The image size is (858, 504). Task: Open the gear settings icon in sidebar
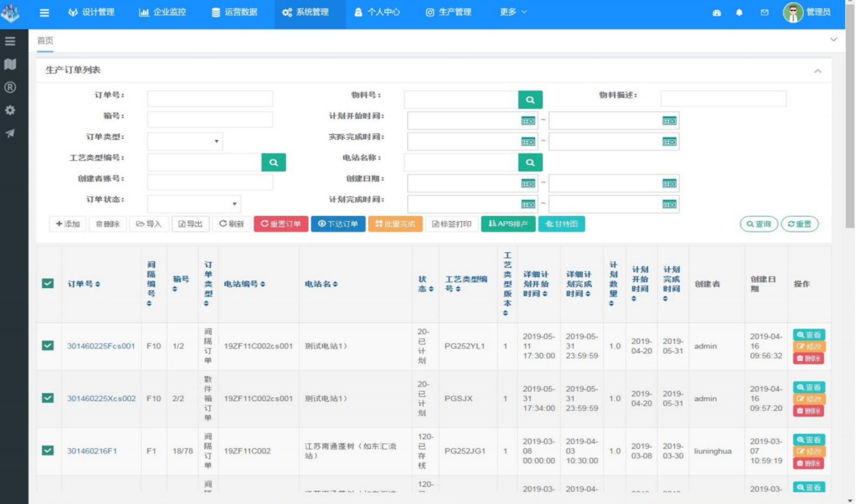coord(10,110)
